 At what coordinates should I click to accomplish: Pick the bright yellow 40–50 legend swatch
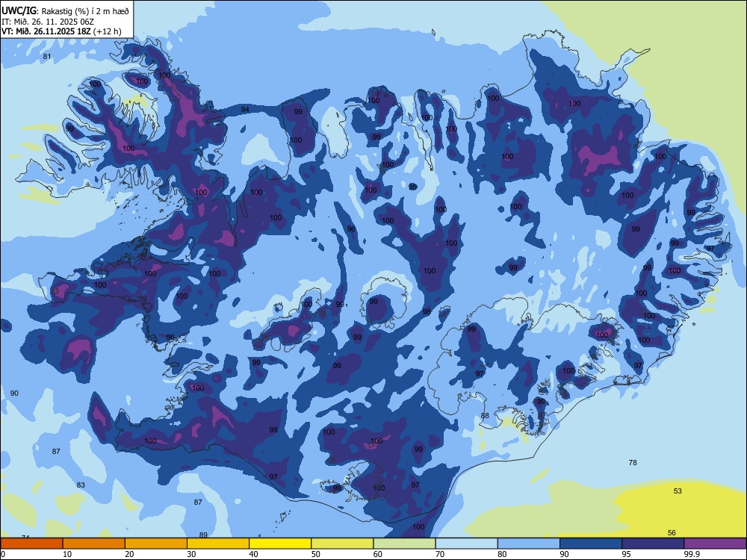[x=280, y=544]
